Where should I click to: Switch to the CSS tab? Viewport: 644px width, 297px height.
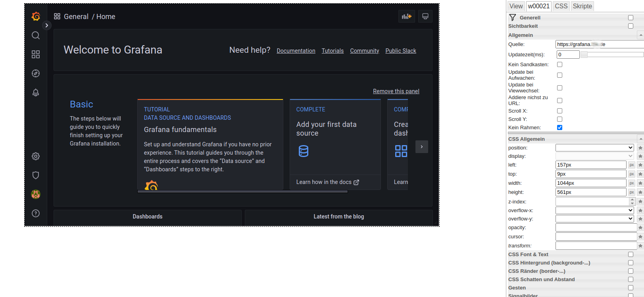click(x=561, y=6)
